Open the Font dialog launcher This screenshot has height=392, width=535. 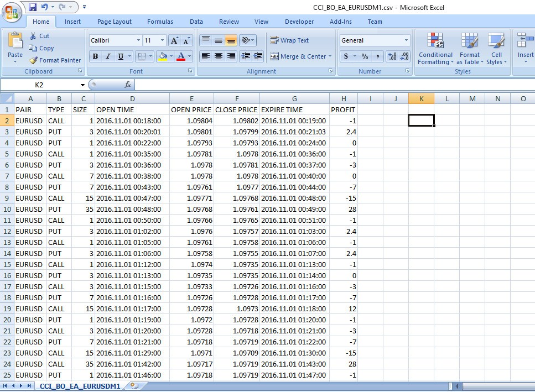click(190, 71)
